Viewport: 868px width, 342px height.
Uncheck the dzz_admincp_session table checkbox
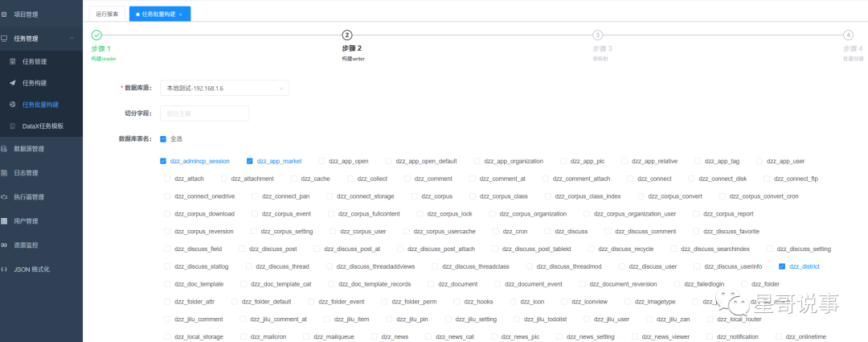tap(163, 161)
